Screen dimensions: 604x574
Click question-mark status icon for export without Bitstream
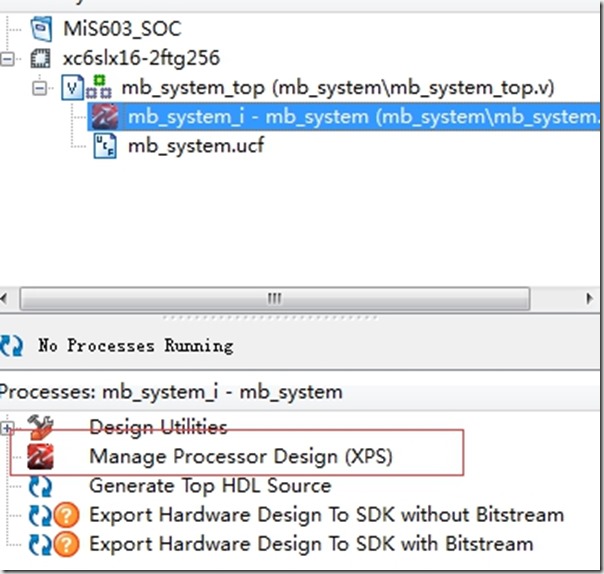(66, 515)
